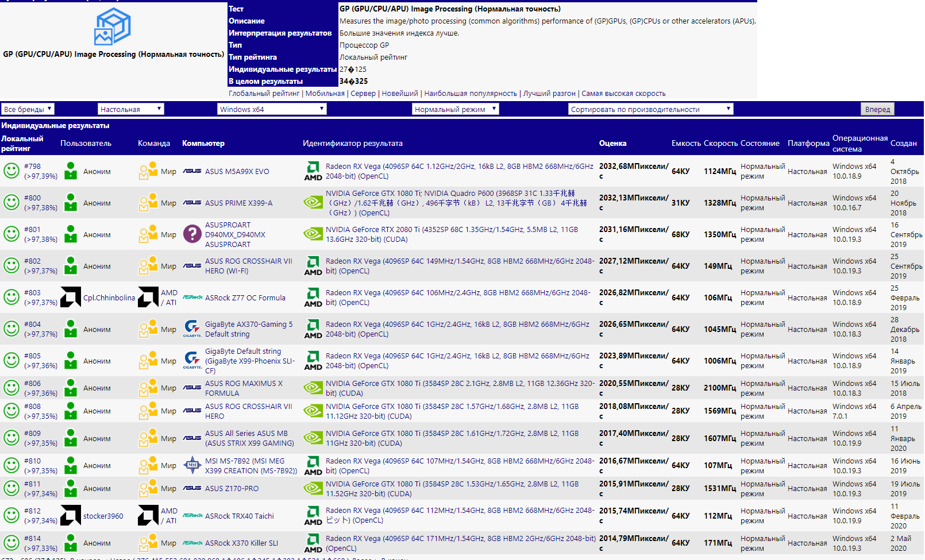Open the ASRock TRX40 Taichi link
This screenshot has height=560, width=925.
point(240,516)
